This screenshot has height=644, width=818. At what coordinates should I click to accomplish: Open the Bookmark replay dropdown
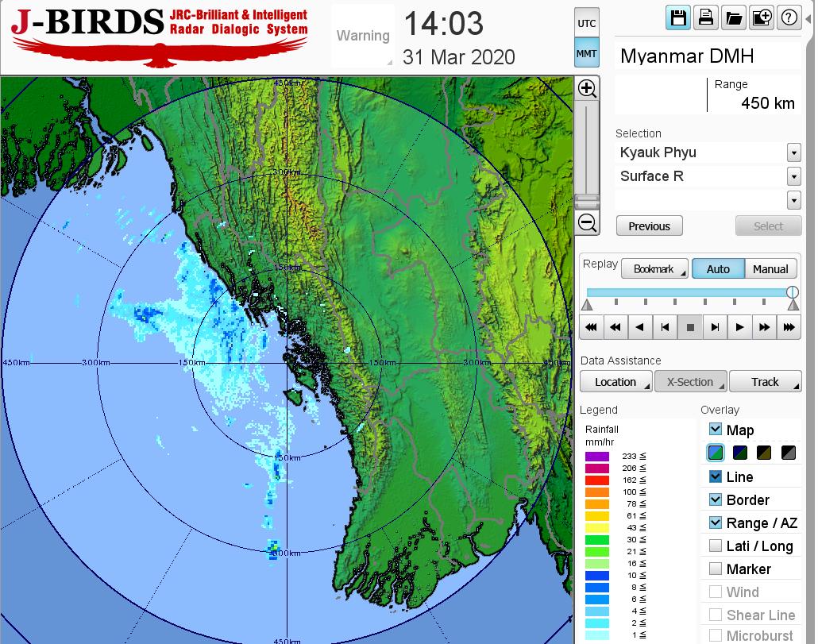[x=654, y=269]
